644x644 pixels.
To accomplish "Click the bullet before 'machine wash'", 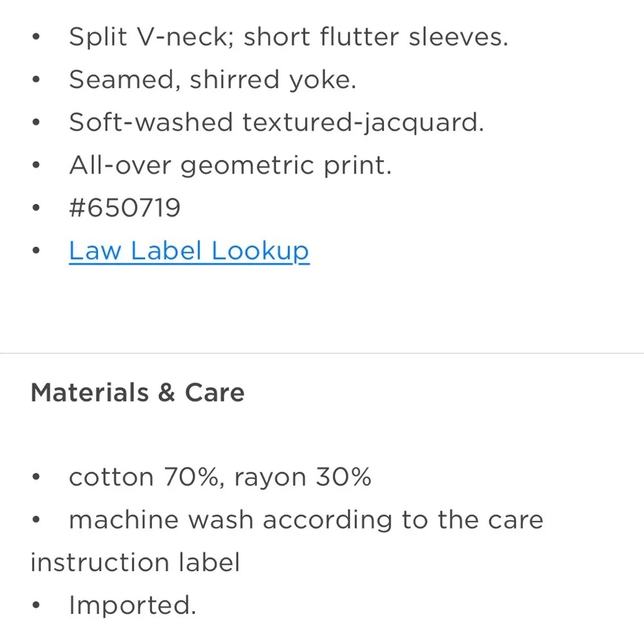I will (x=36, y=520).
